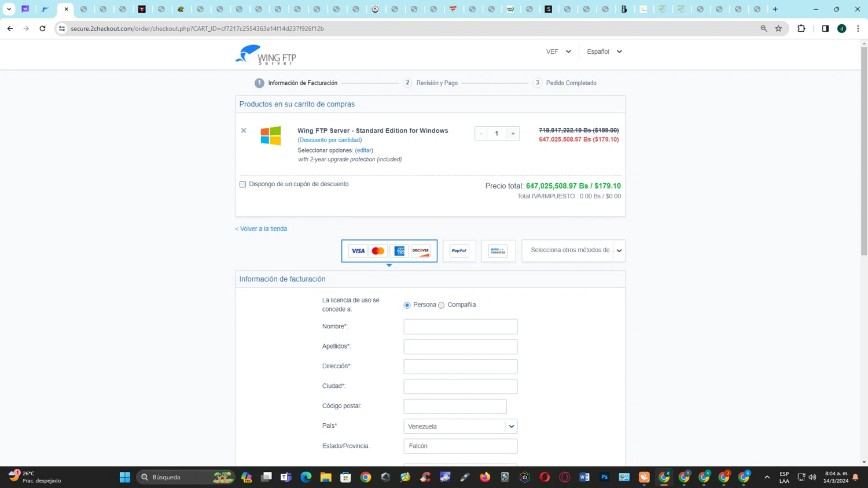Click the address bar URL
This screenshot has height=488, width=868.
(x=197, y=28)
